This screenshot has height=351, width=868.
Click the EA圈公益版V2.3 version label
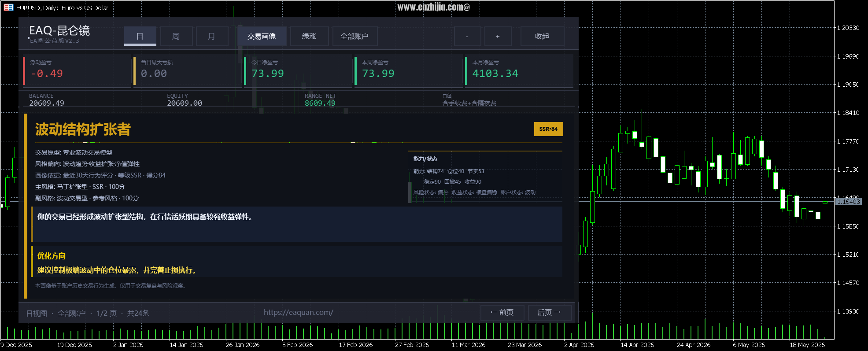click(55, 41)
